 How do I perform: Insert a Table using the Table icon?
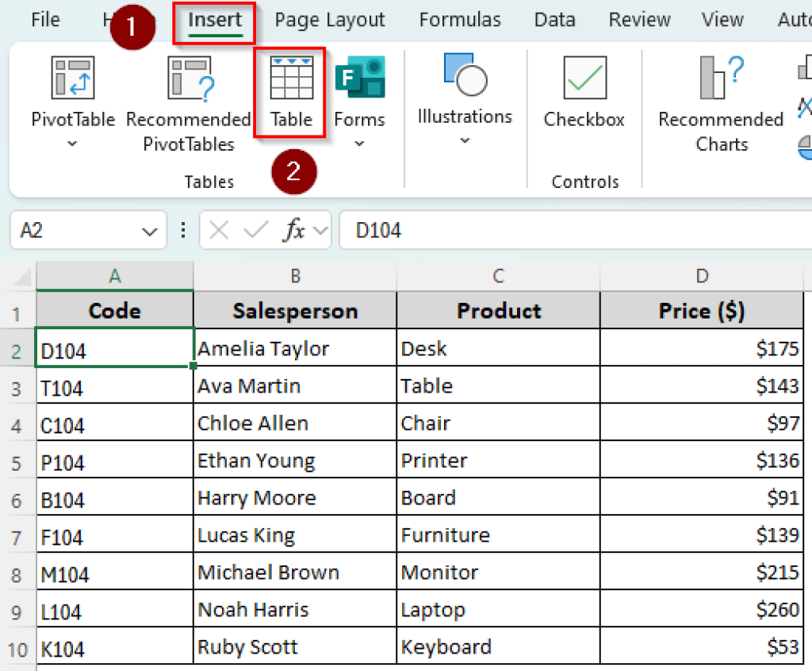tap(290, 77)
